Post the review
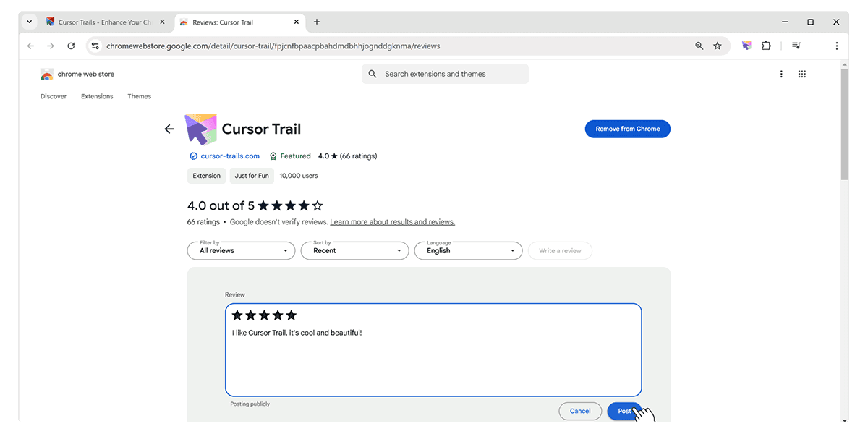Screen dimensions: 868x434 [624, 411]
